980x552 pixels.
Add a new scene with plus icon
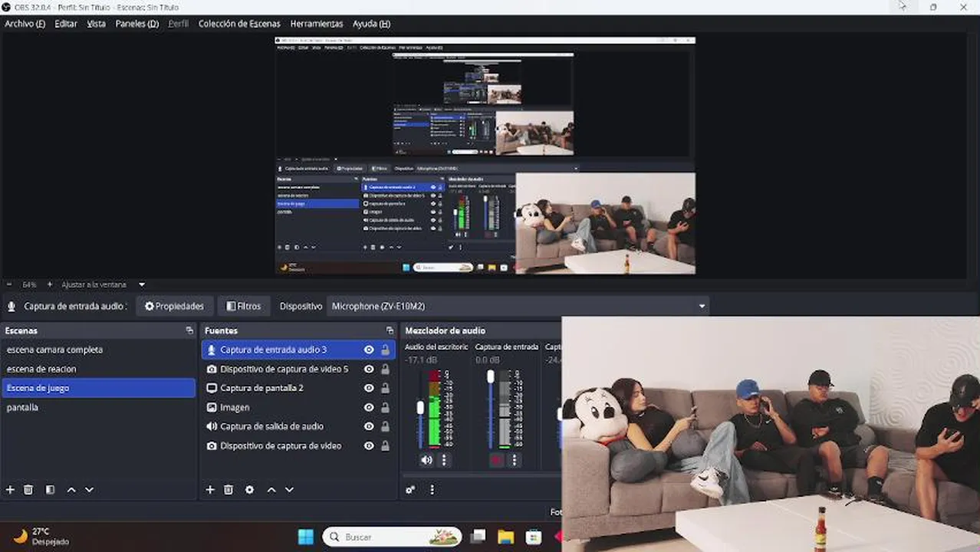tap(10, 489)
